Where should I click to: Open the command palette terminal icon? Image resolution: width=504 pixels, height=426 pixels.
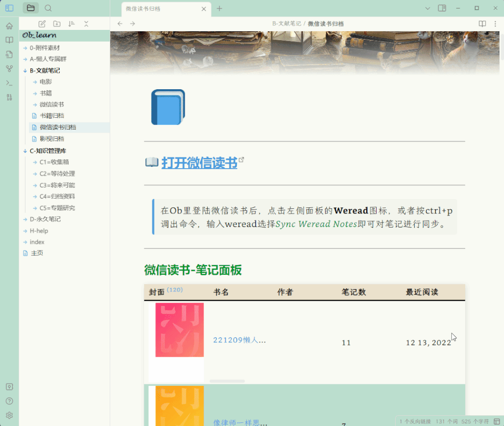tap(9, 83)
